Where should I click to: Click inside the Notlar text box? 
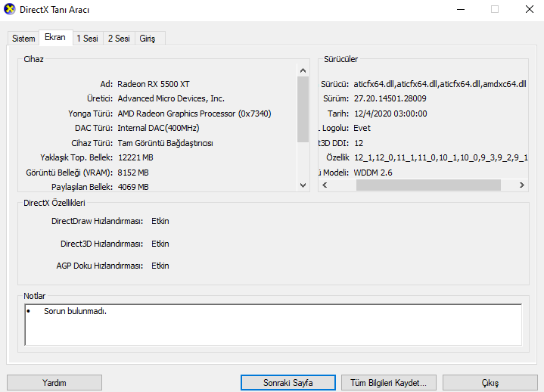click(x=273, y=325)
